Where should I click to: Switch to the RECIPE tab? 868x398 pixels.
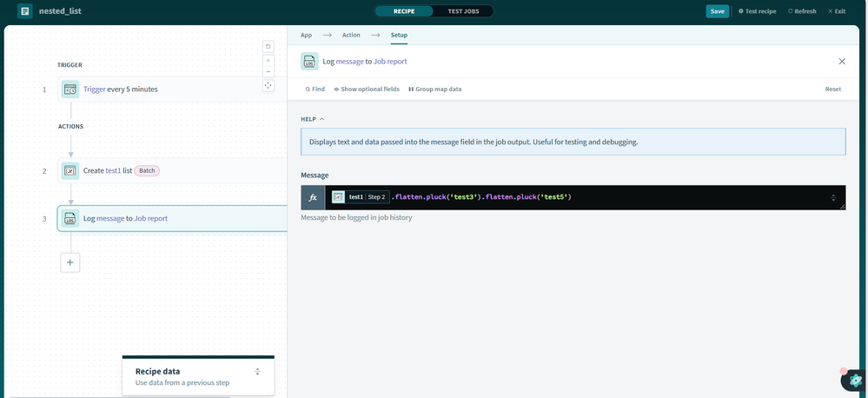coord(404,11)
